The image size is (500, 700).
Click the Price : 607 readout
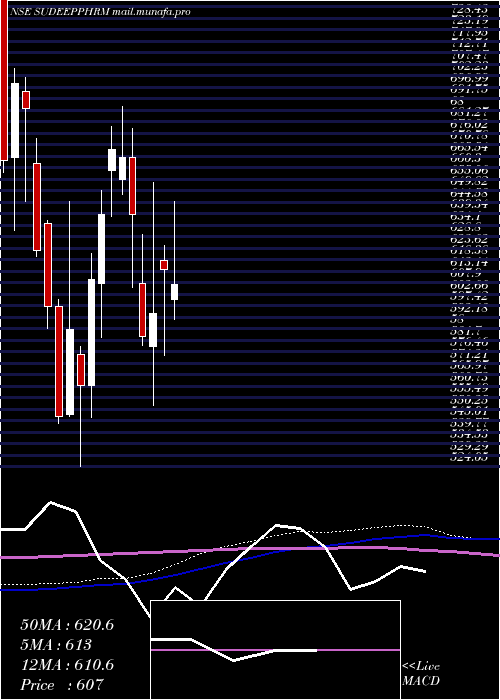(62, 685)
